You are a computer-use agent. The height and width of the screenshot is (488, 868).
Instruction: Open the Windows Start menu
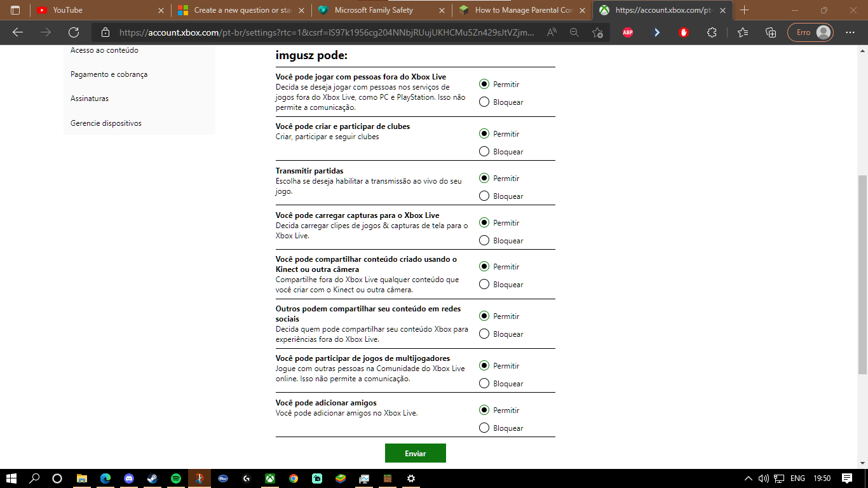(11, 478)
